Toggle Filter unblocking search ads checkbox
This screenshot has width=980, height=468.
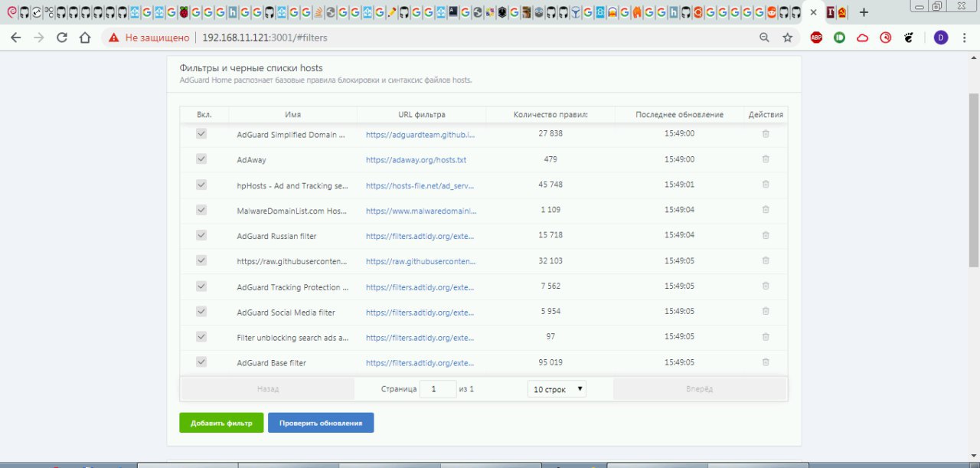tap(201, 336)
